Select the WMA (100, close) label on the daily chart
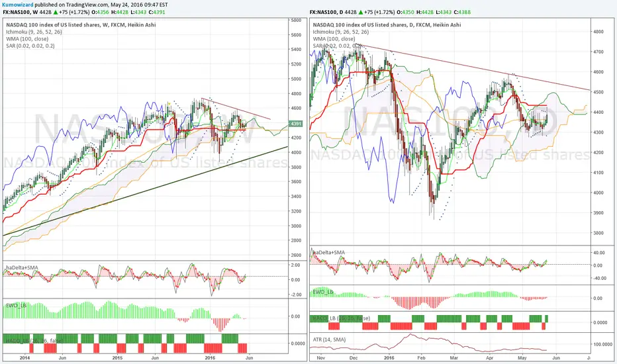Image resolution: width=617 pixels, height=364 pixels. pyautogui.click(x=334, y=39)
